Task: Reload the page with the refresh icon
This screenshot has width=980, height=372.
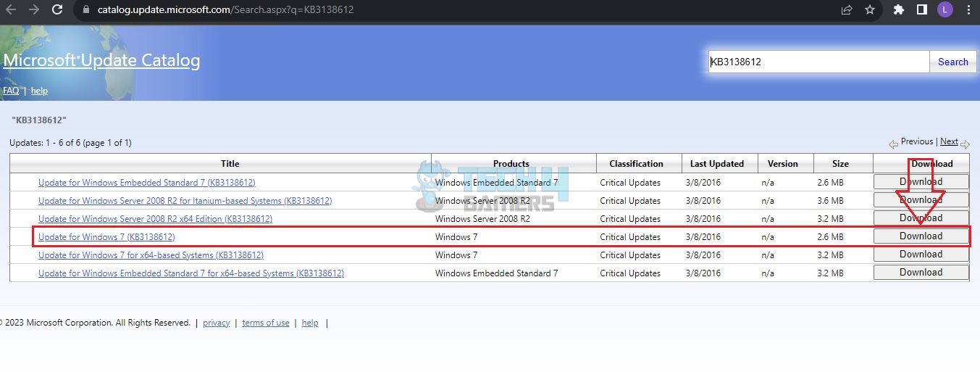Action: (x=58, y=10)
